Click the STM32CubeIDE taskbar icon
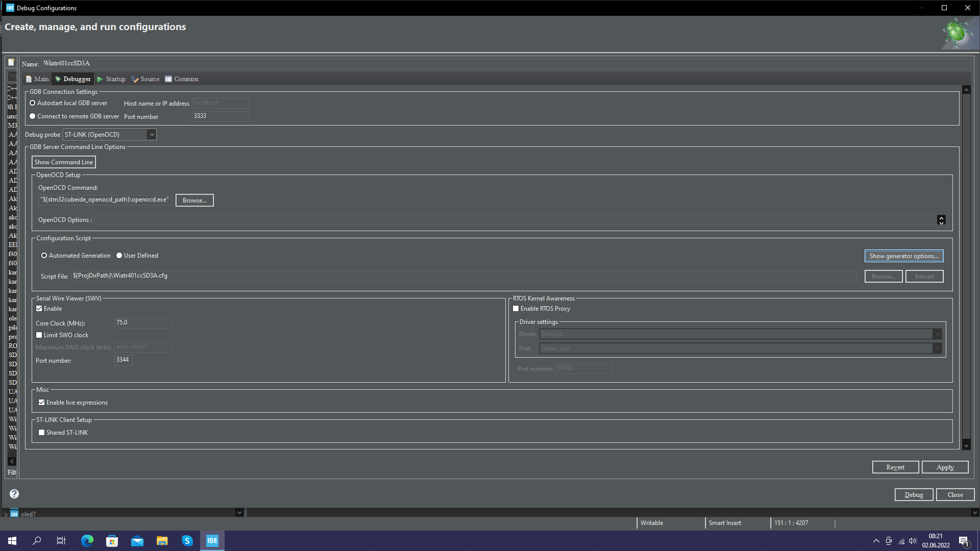This screenshot has height=551, width=980. [x=212, y=541]
